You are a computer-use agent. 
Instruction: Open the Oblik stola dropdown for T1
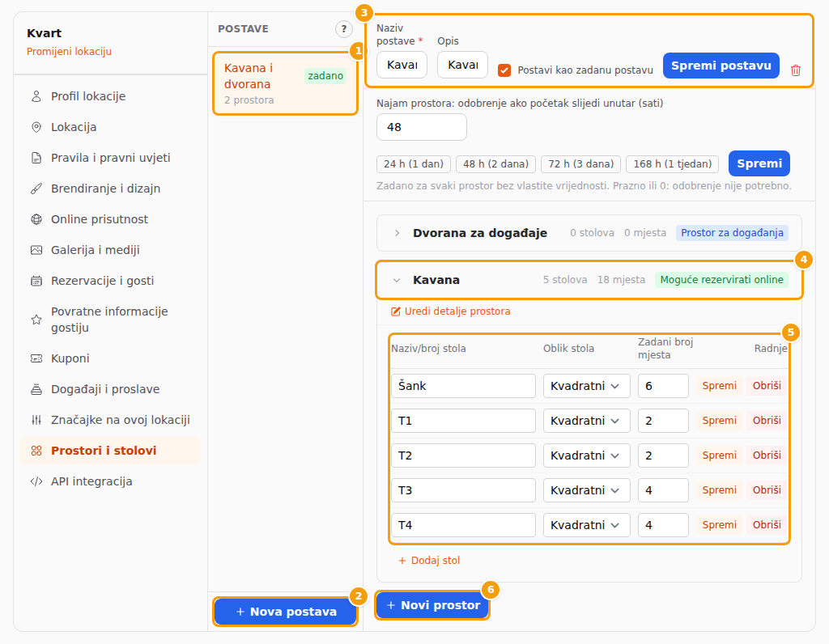pyautogui.click(x=586, y=421)
